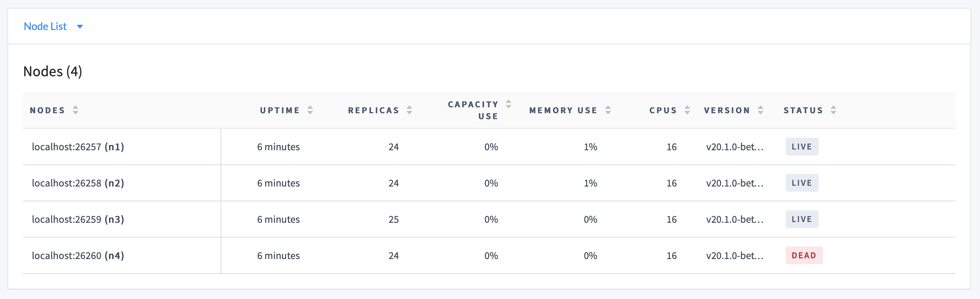Open node localhost:26257 (n1)
This screenshot has height=299, width=980.
pos(78,147)
